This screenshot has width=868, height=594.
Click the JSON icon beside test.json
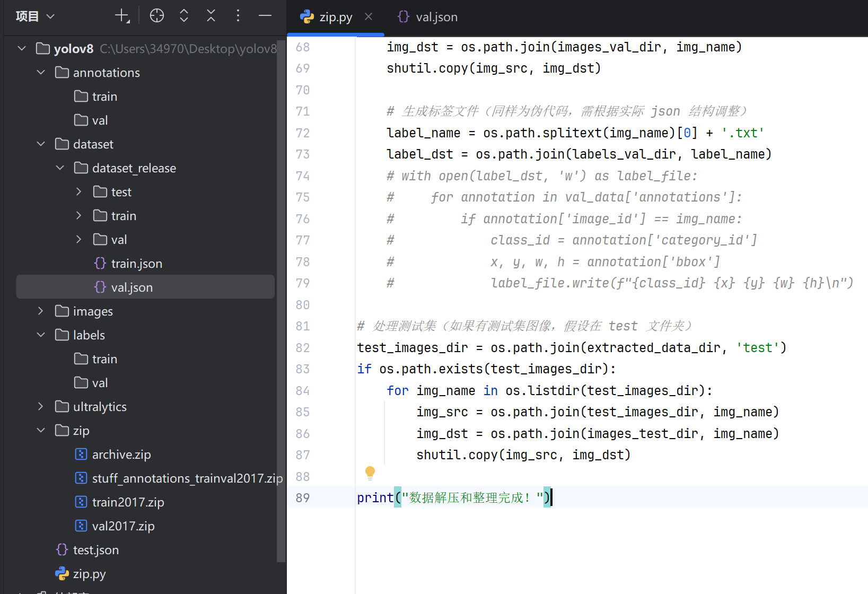[62, 549]
